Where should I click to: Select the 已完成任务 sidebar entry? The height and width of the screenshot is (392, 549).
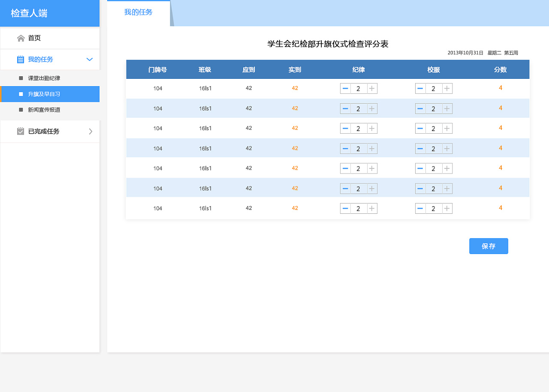click(x=43, y=131)
